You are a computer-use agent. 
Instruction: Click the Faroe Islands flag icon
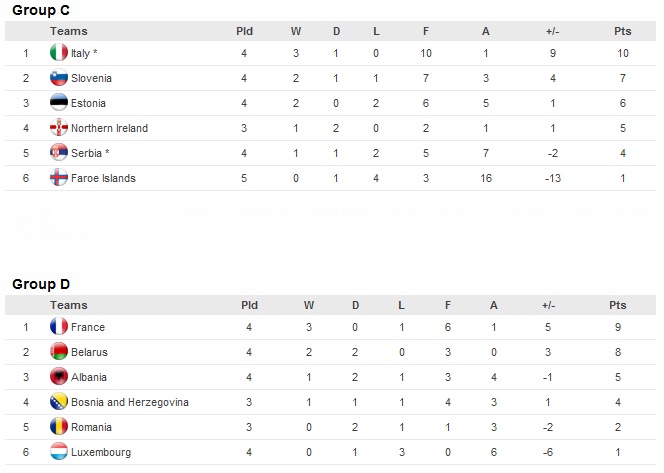59,177
